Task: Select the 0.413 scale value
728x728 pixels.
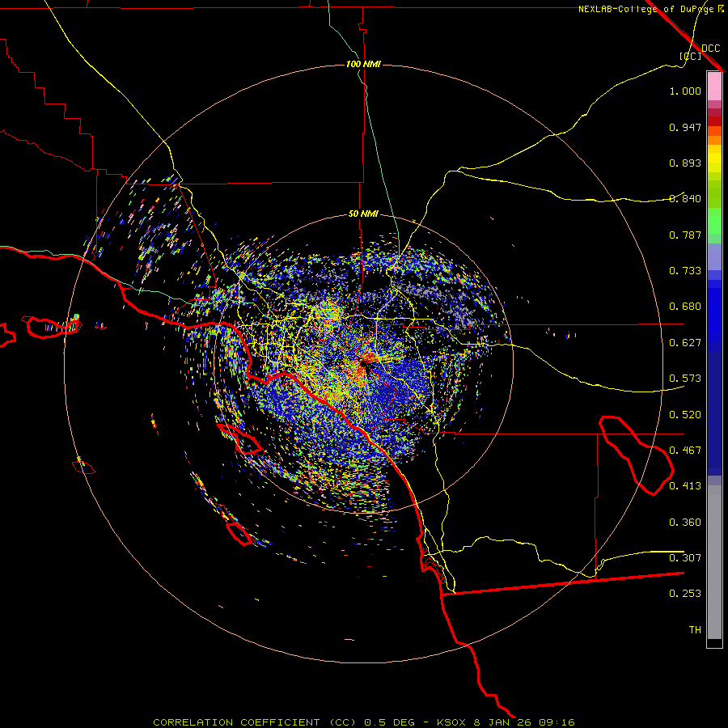Action: [x=685, y=486]
